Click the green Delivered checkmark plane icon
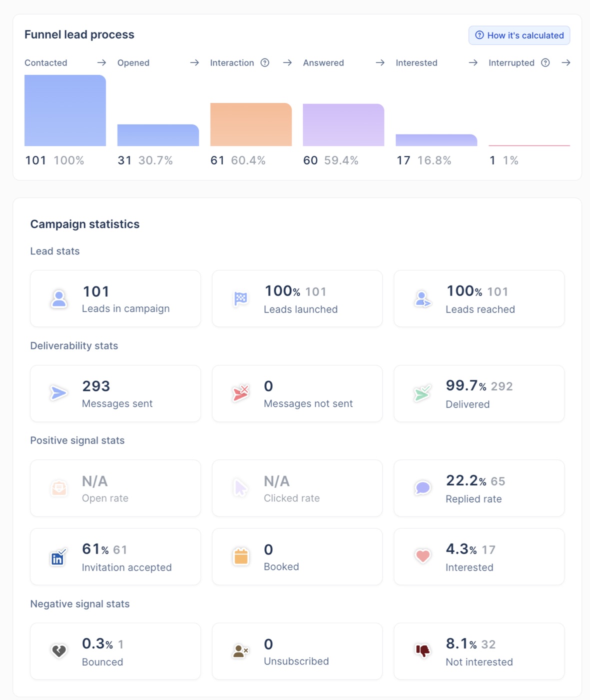The height and width of the screenshot is (700, 590). coord(423,393)
